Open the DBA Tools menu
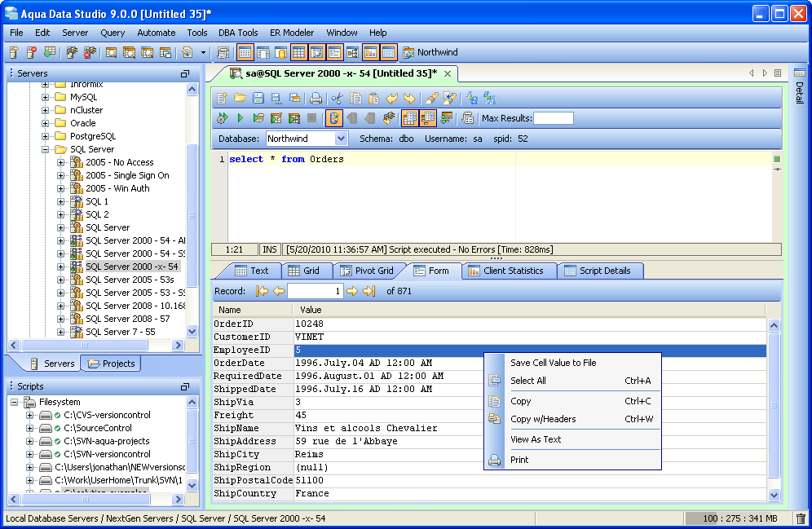 [238, 33]
